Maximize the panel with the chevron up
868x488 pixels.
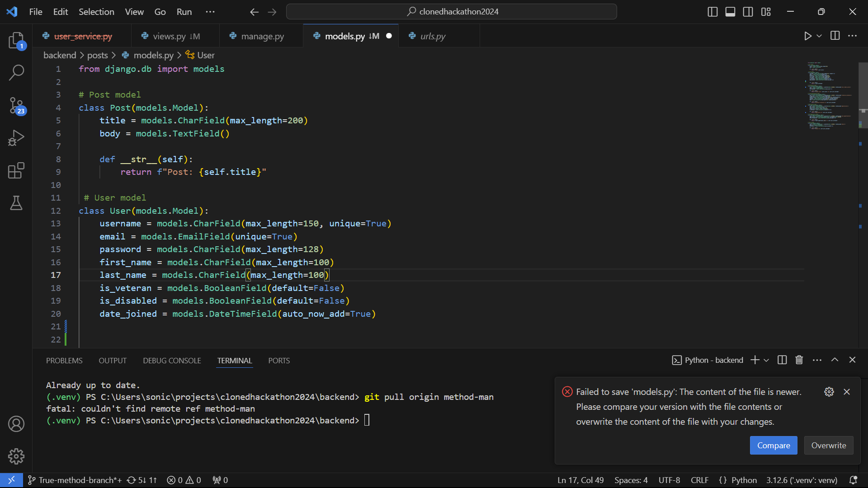(x=835, y=360)
